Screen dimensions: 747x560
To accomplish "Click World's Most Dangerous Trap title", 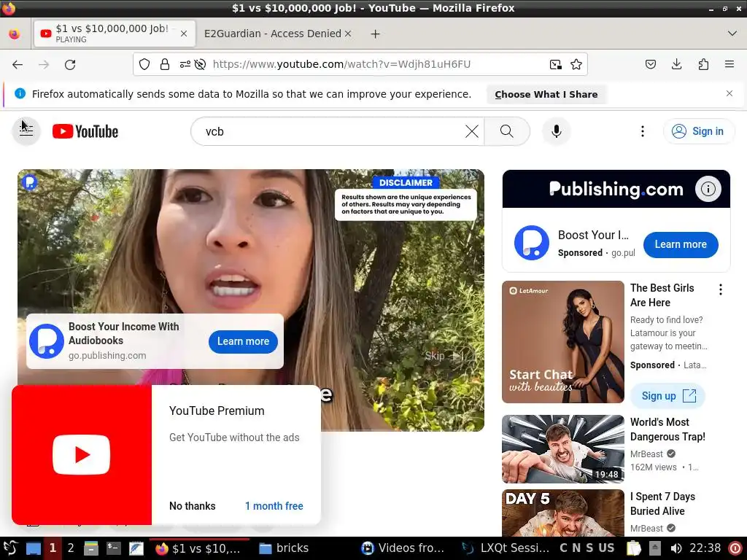I will pos(667,429).
